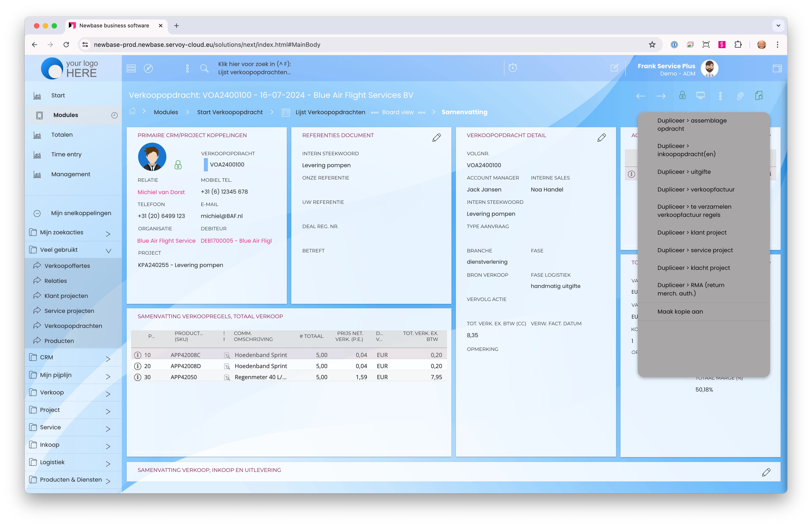
Task: Click Lijst Verkoopopdrachten breadcrumb
Action: point(330,112)
